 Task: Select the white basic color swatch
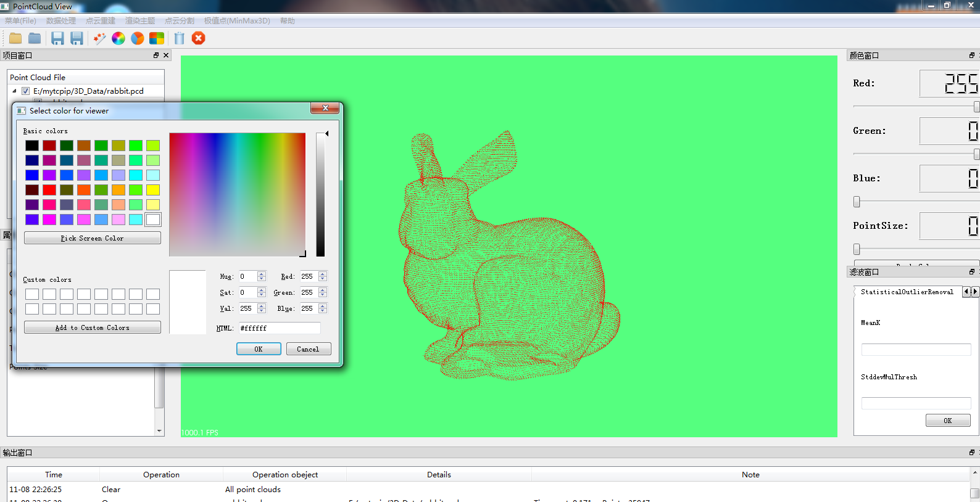[x=153, y=220]
